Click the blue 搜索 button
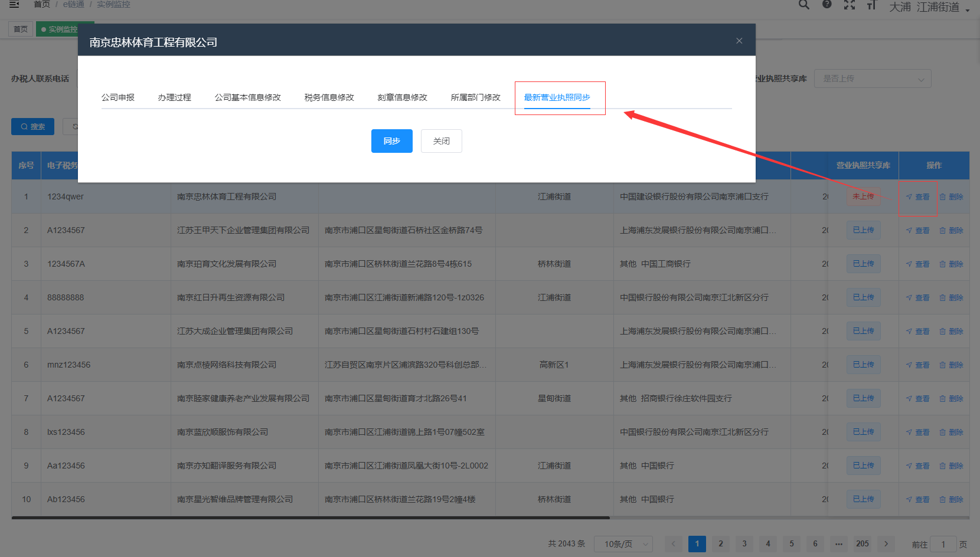This screenshot has height=557, width=980. 32,126
